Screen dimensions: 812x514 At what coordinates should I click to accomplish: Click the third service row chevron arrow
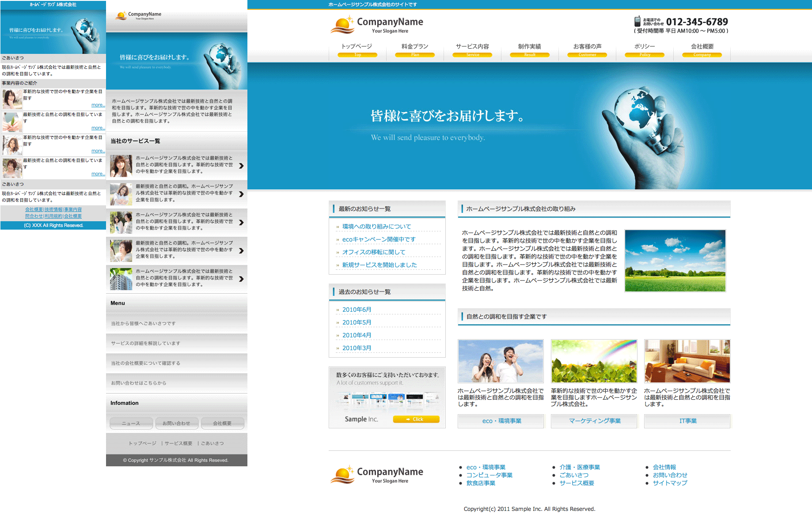click(241, 223)
